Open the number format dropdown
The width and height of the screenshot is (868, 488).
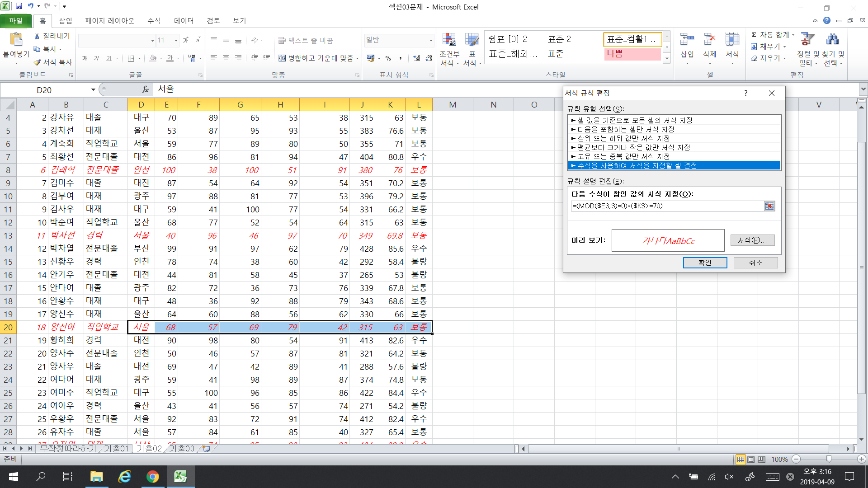[430, 41]
